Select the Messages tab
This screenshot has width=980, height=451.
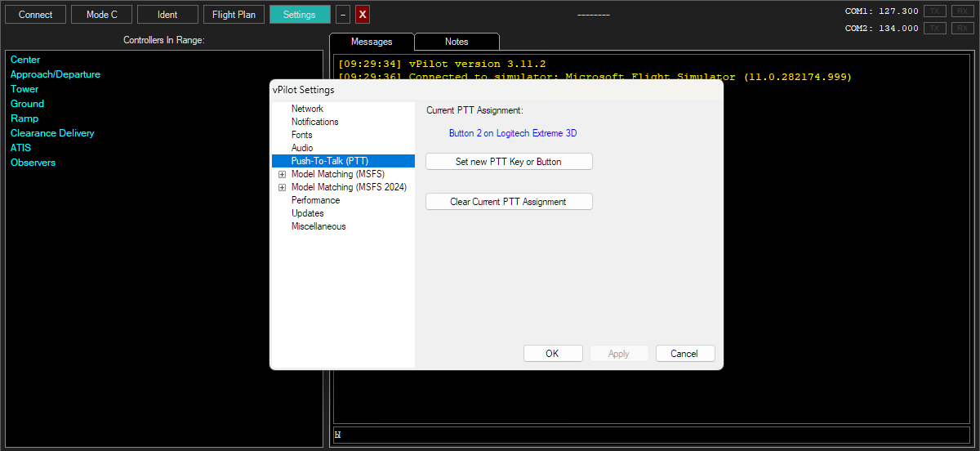[372, 42]
